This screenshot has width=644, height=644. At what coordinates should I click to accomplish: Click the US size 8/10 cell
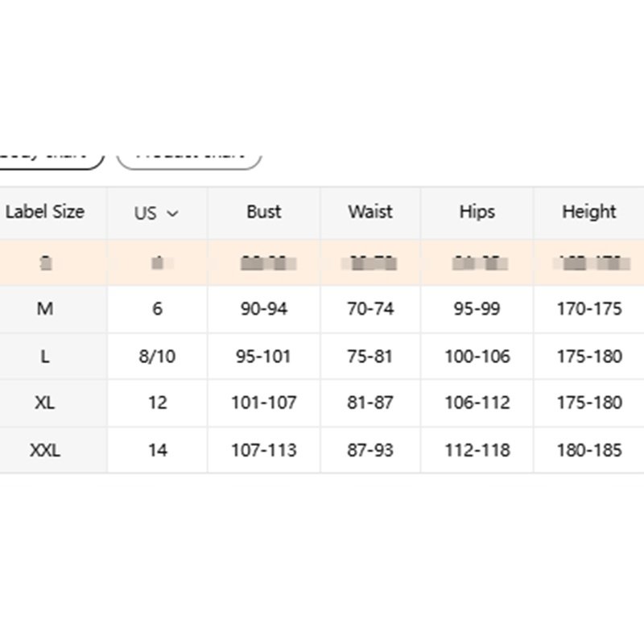[x=157, y=357]
